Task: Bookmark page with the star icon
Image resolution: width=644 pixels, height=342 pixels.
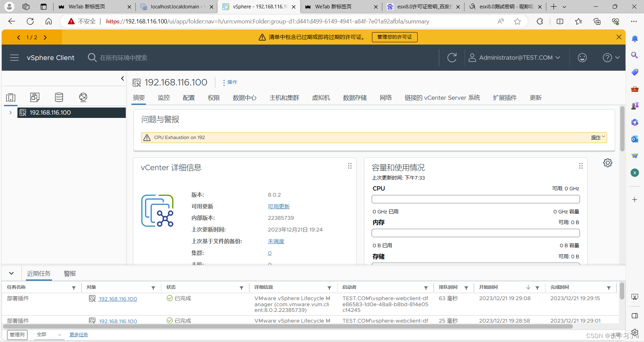Action: (518, 21)
